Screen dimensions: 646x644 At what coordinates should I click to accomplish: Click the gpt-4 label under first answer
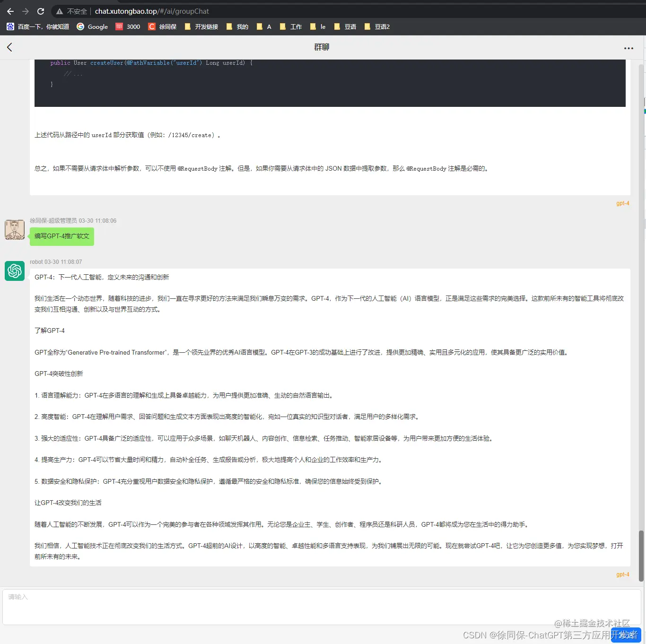point(622,203)
